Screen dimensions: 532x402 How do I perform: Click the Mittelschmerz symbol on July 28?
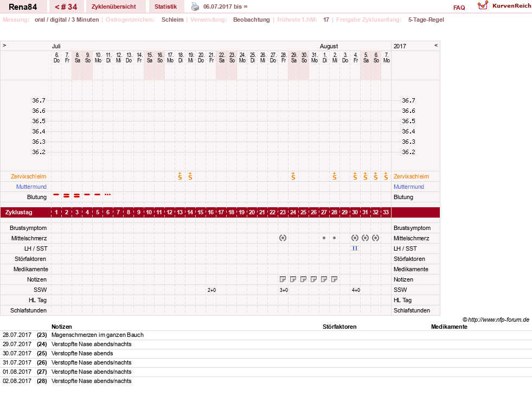pyautogui.click(x=283, y=238)
